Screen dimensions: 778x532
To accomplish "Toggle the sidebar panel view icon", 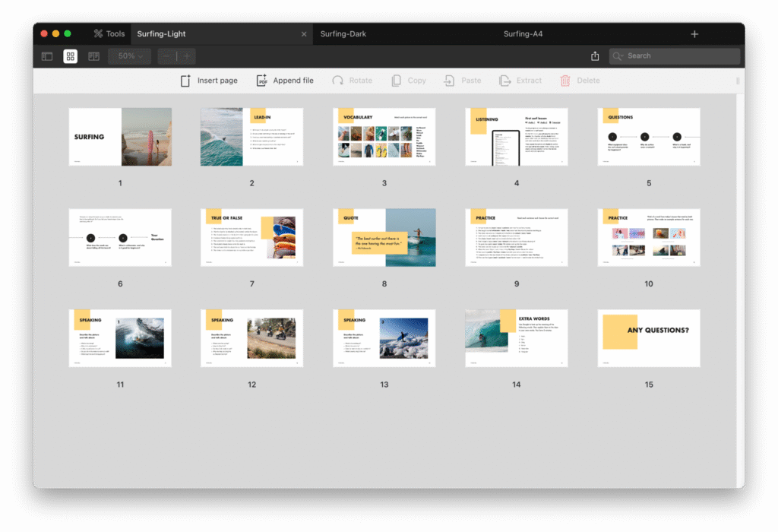I will tap(47, 56).
